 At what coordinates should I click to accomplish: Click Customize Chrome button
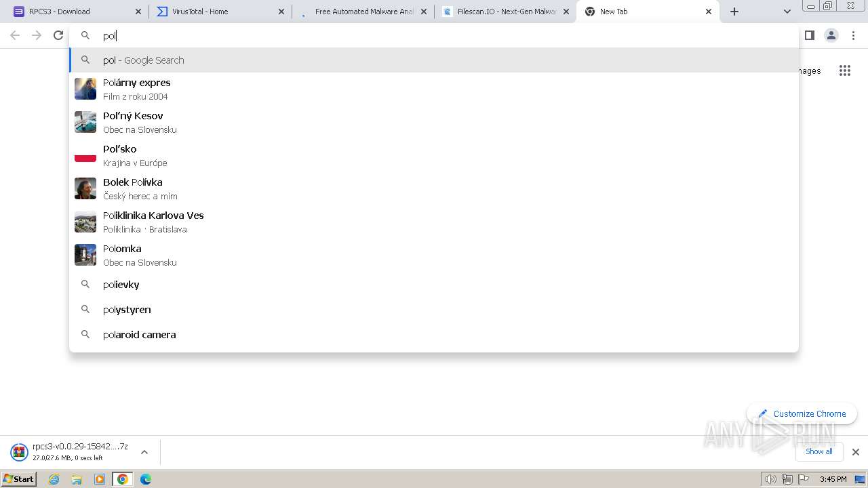pyautogui.click(x=802, y=413)
